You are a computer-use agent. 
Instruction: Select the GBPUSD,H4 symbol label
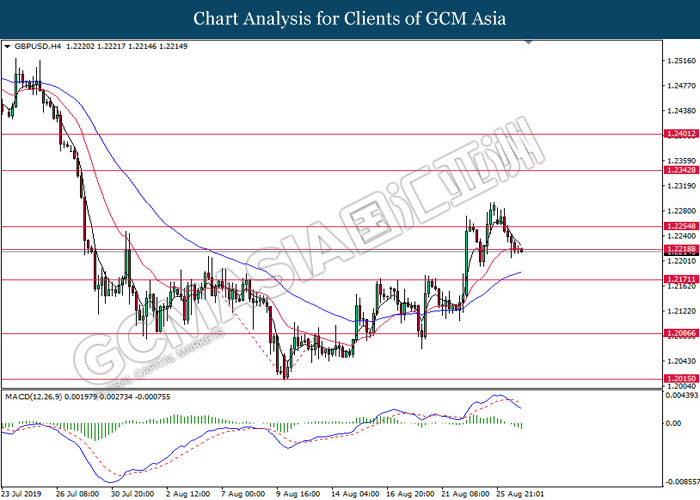coord(37,47)
